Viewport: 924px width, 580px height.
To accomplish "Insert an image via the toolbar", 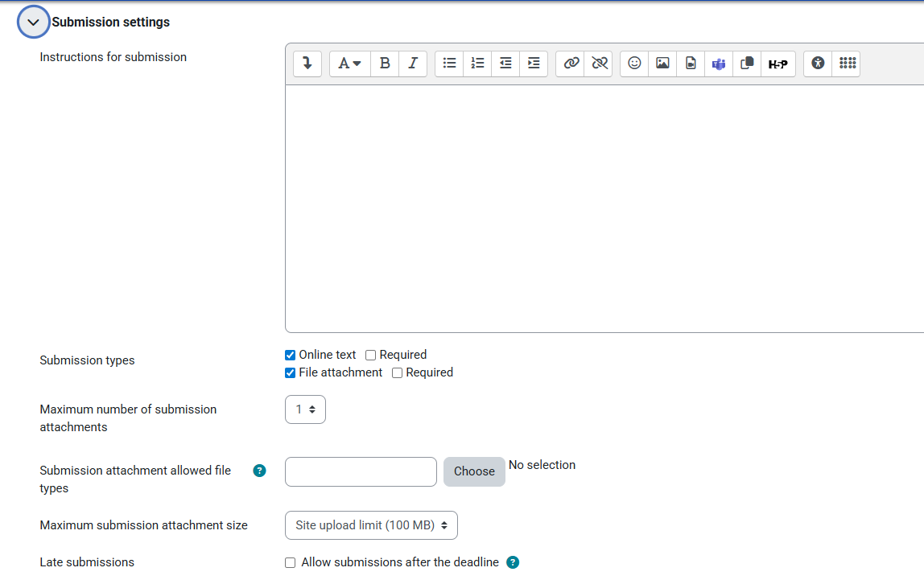I will [662, 64].
